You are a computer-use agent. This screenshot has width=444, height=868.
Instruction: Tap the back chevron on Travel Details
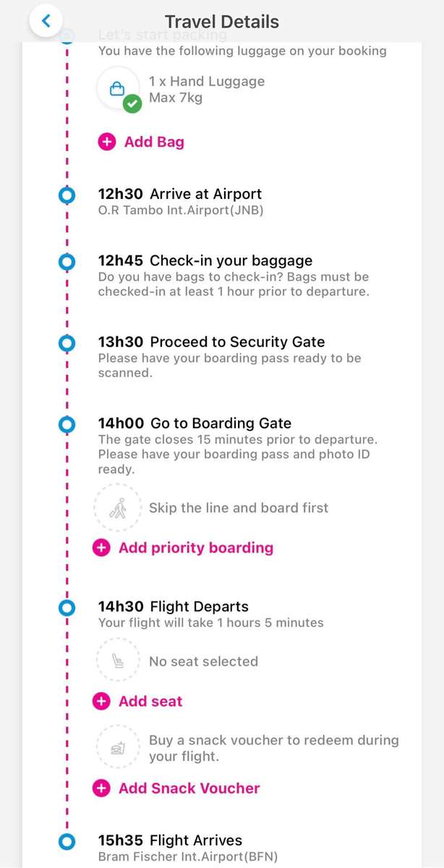coord(46,21)
